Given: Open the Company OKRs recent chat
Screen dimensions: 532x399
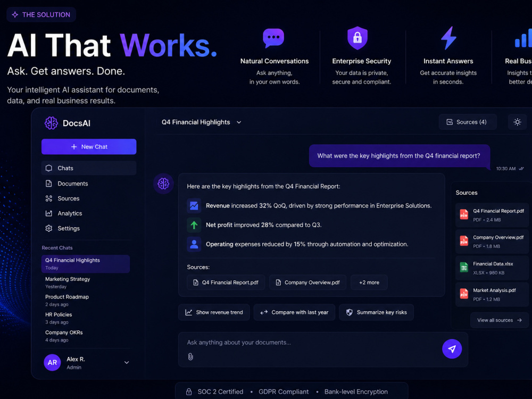Looking at the screenshot, I should click(86, 336).
